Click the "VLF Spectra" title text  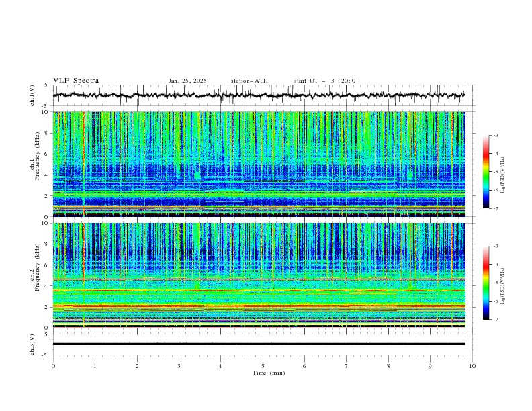tap(76, 81)
